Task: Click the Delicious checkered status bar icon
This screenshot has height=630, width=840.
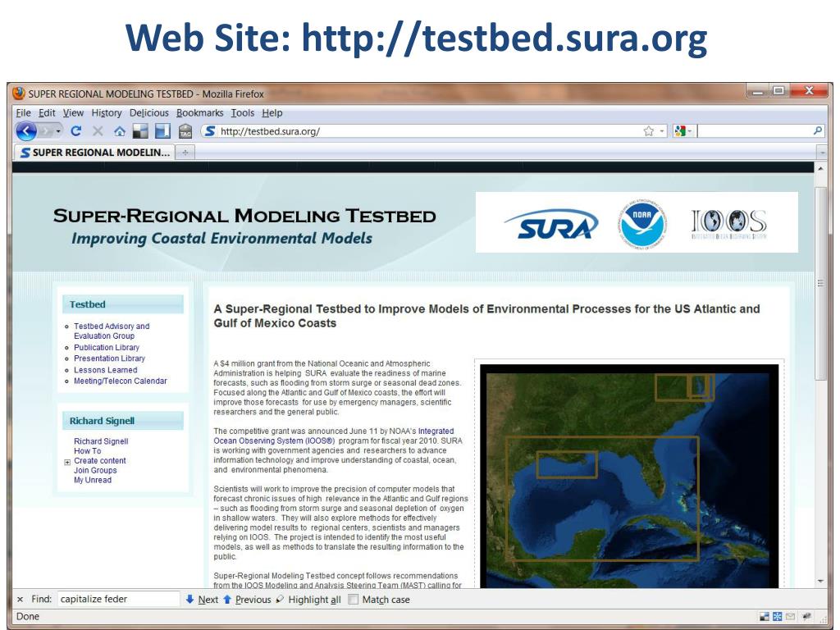Action: coord(765,617)
